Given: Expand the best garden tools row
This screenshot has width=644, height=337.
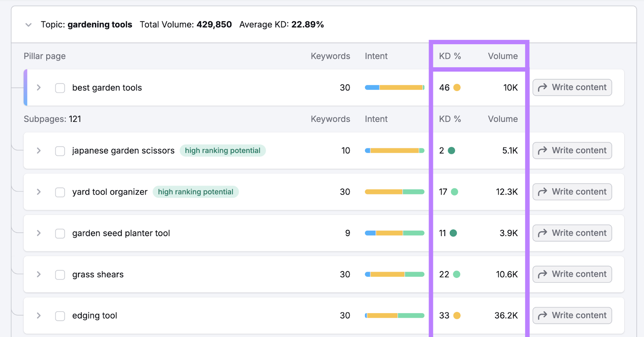Looking at the screenshot, I should 39,88.
